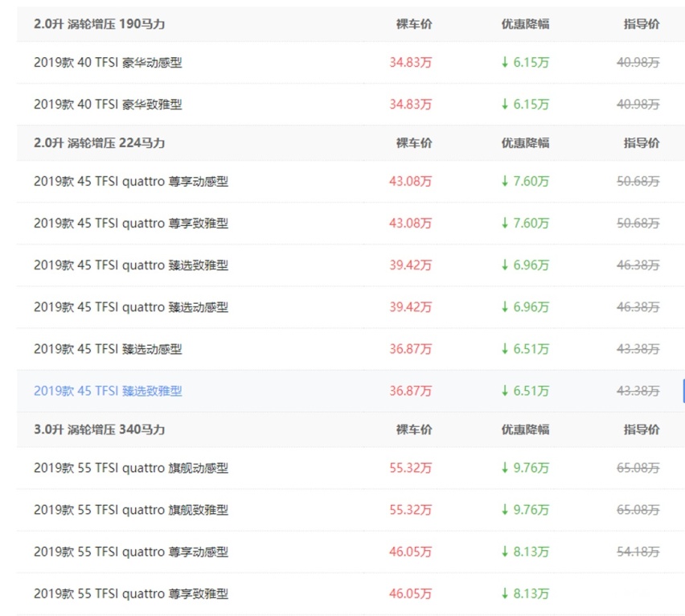Image resolution: width=685 pixels, height=616 pixels.
Task: Select the 2.0升 涡轮增压 224马力 group header
Action: (99, 143)
